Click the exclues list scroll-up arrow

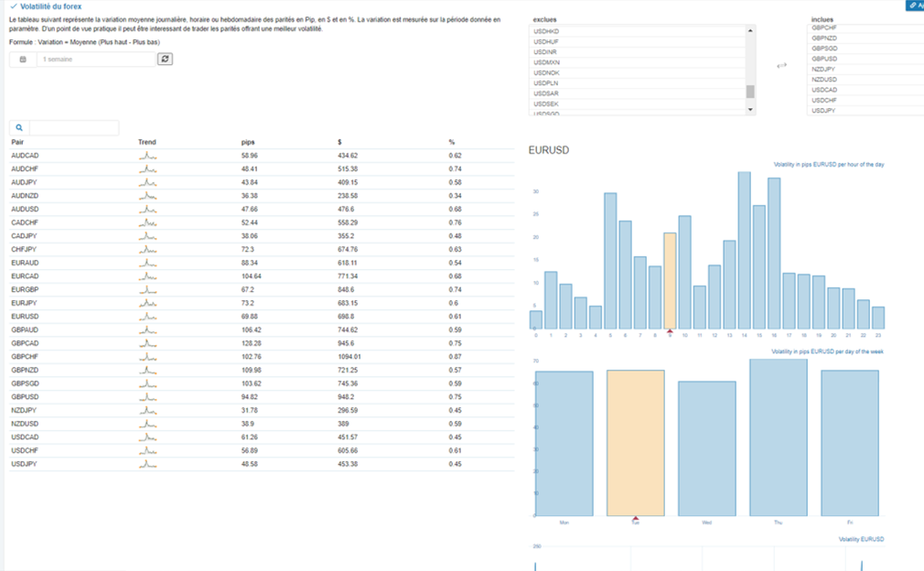pyautogui.click(x=750, y=30)
